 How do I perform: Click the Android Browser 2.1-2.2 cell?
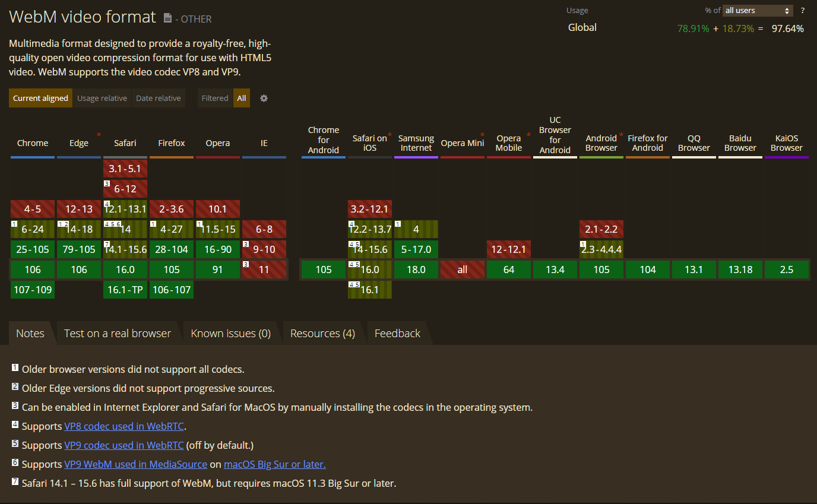click(601, 229)
